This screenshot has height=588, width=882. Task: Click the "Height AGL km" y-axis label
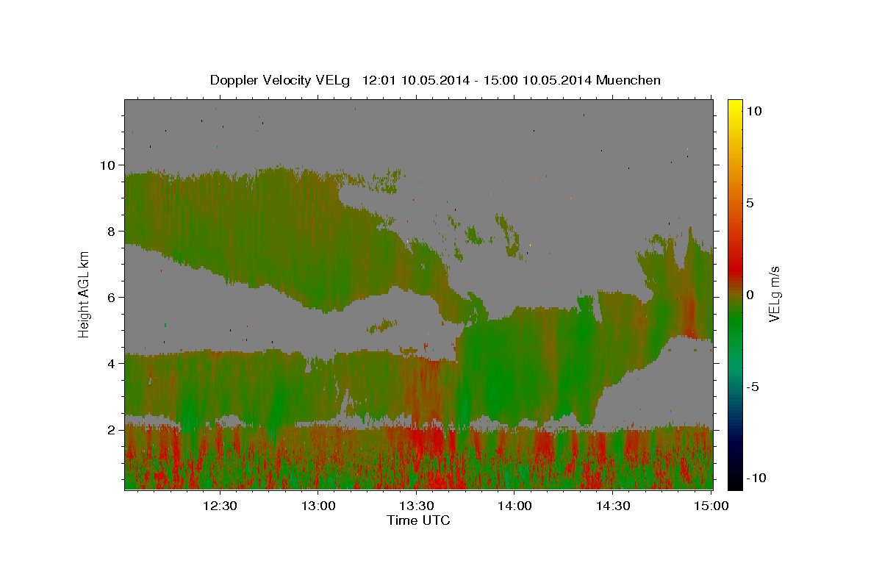click(x=85, y=294)
